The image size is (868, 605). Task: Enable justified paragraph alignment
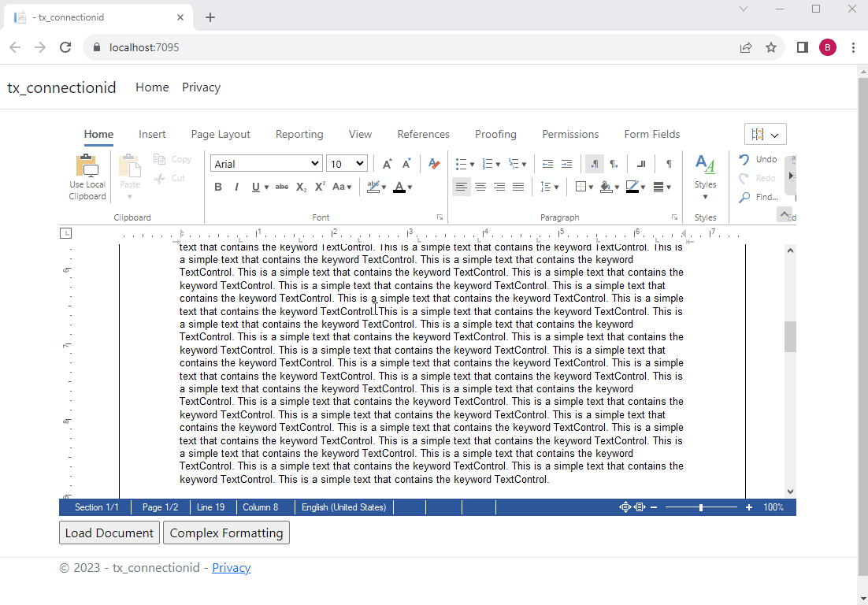pyautogui.click(x=518, y=187)
